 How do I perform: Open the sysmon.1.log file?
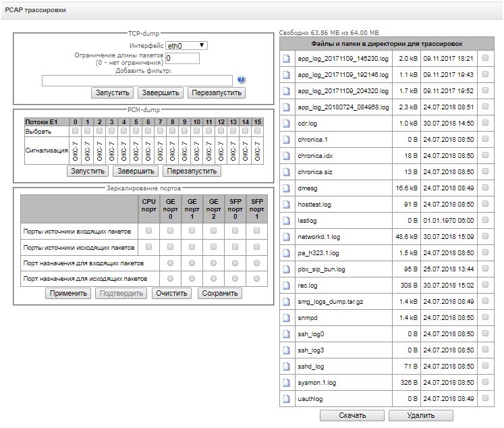316,383
